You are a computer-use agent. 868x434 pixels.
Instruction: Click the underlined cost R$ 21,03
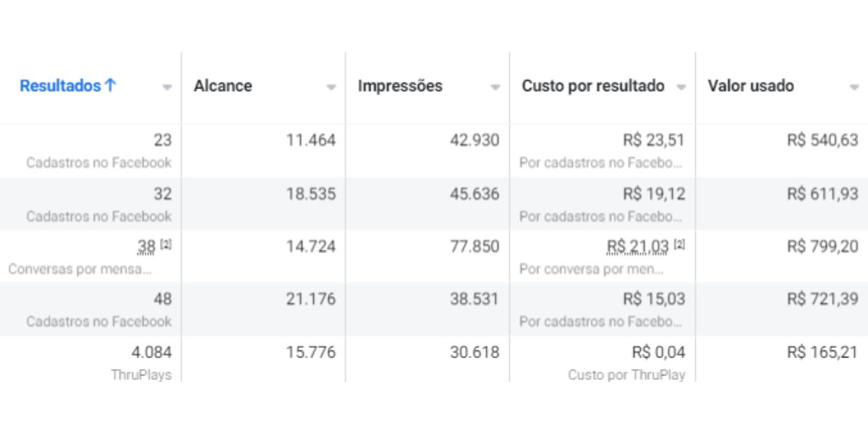[638, 247]
